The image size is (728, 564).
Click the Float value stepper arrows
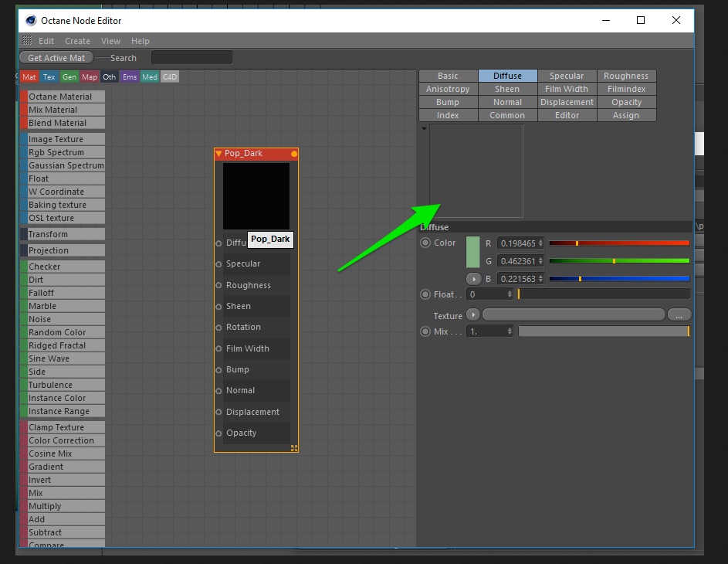pos(510,294)
